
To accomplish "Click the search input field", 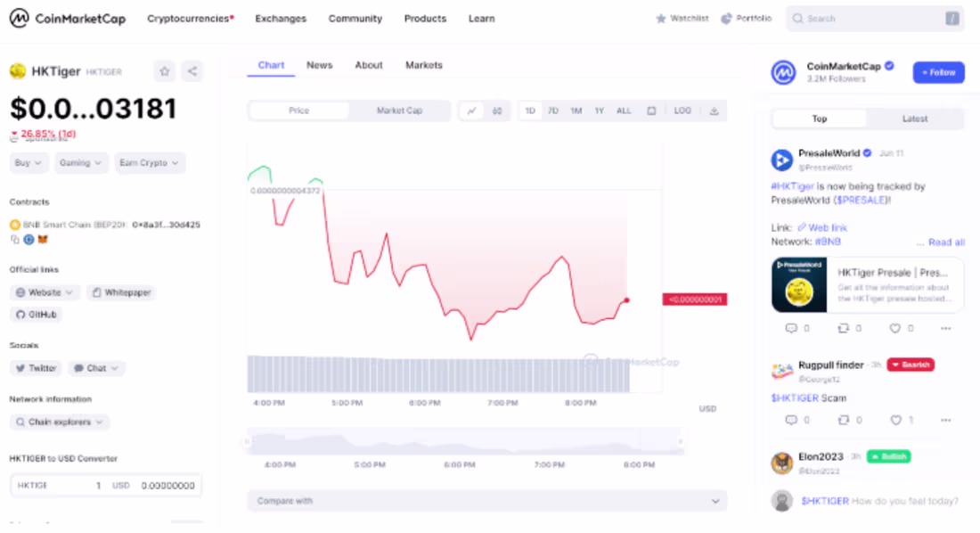I will pos(875,18).
